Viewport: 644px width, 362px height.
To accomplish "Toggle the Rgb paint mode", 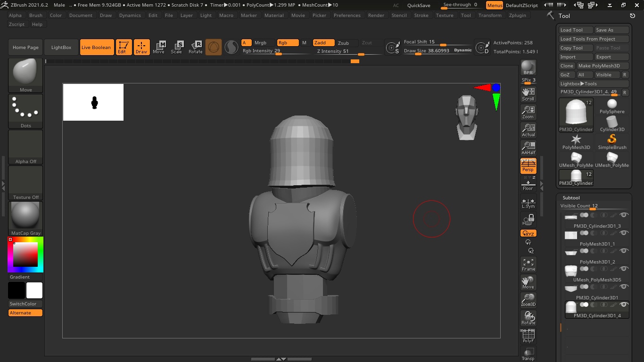I will pos(288,43).
